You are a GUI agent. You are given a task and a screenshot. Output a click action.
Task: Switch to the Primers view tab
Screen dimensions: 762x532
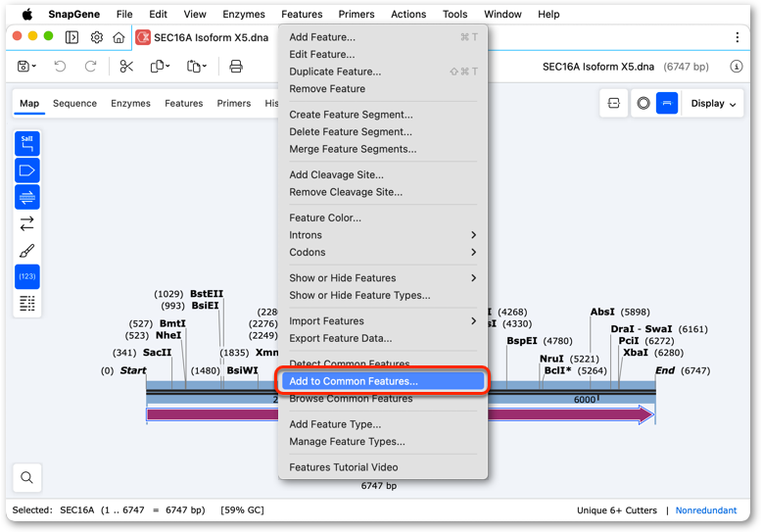234,103
